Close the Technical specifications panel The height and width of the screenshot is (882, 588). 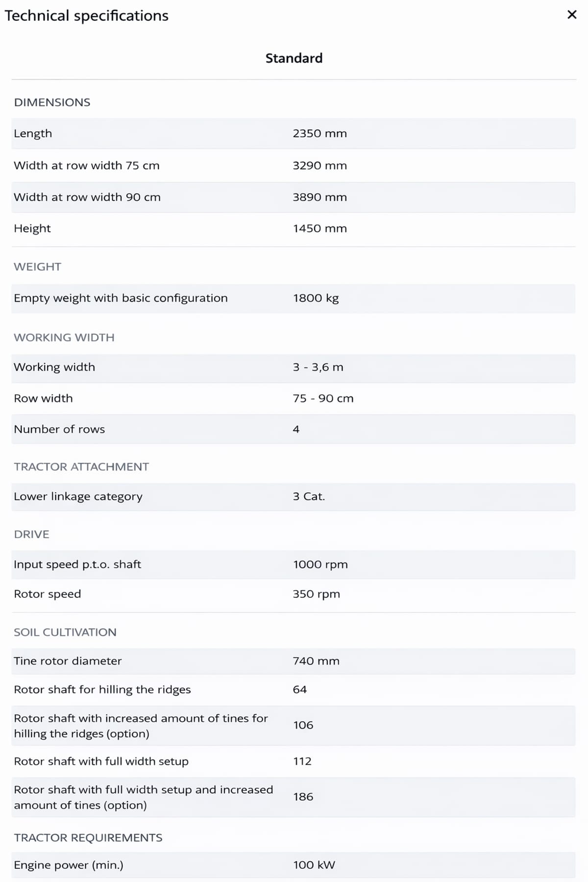tap(571, 15)
